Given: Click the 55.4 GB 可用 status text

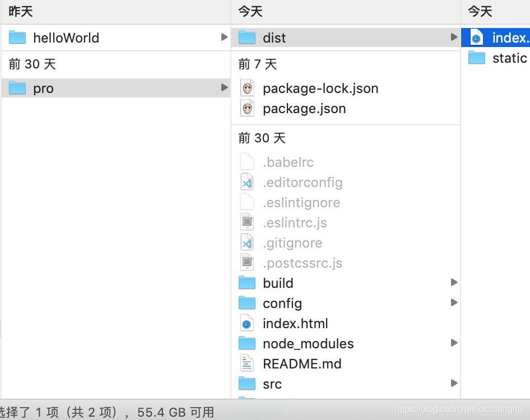Looking at the screenshot, I should pos(175,412).
